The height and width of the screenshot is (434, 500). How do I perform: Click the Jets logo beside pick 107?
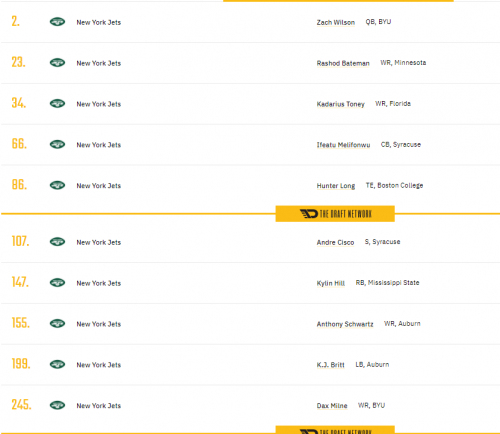57,242
